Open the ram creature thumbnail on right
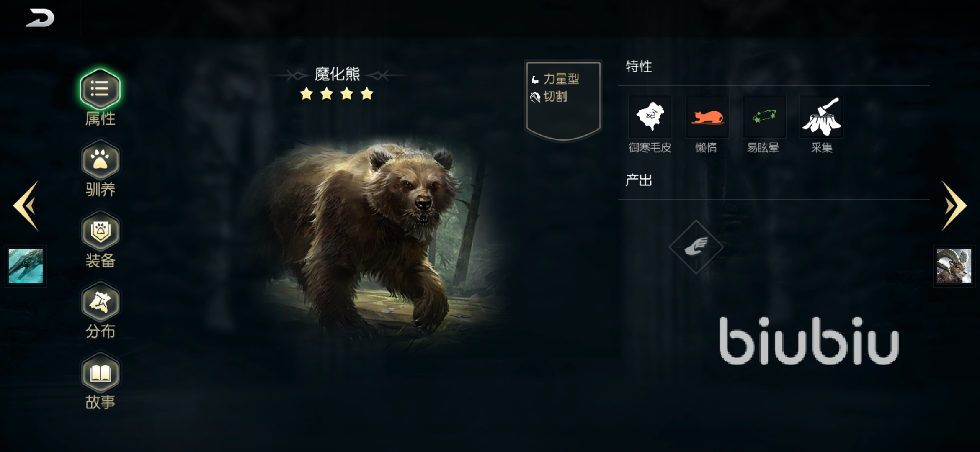980x452 pixels. point(954,266)
